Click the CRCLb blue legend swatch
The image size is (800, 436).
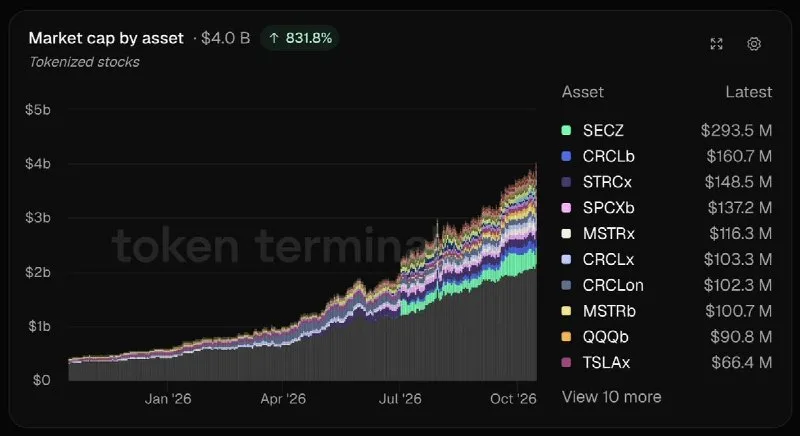566,156
